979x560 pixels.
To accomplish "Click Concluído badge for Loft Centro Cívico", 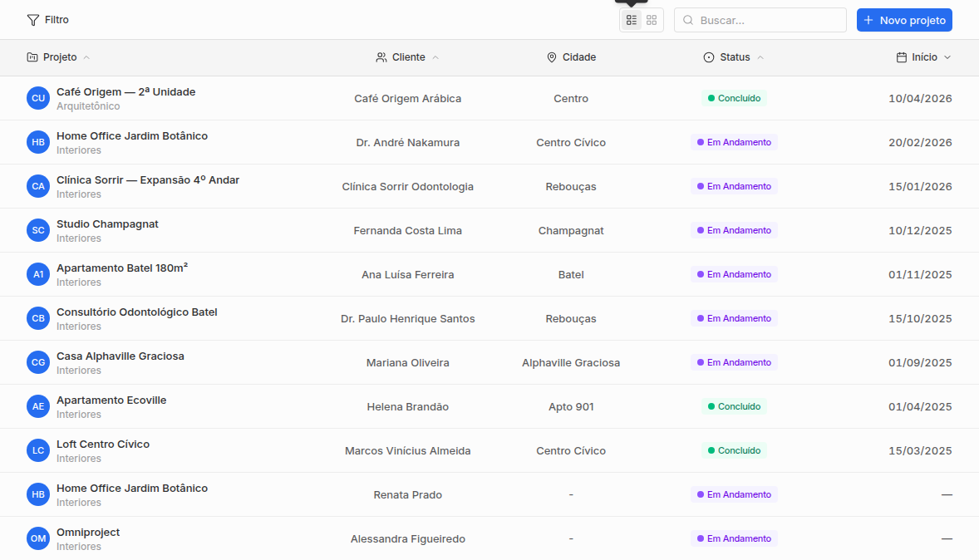I will click(734, 450).
